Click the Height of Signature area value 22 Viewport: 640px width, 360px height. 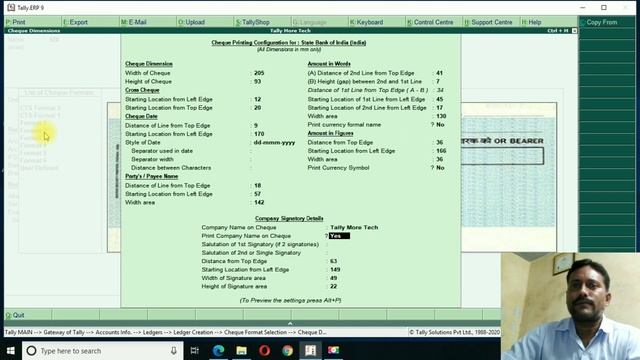click(333, 287)
